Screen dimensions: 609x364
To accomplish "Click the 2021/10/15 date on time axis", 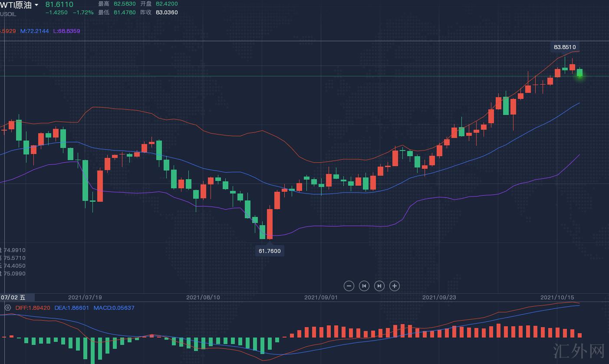I will [557, 297].
